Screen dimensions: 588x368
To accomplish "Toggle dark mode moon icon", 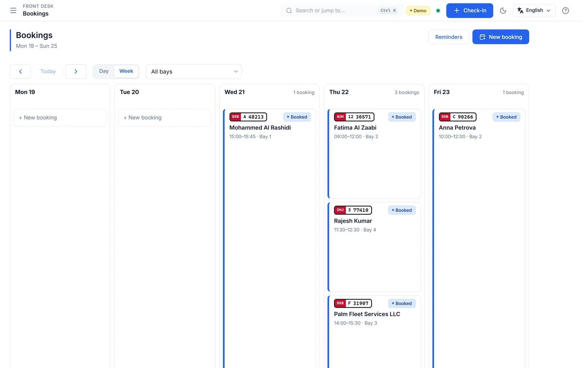I will [503, 10].
